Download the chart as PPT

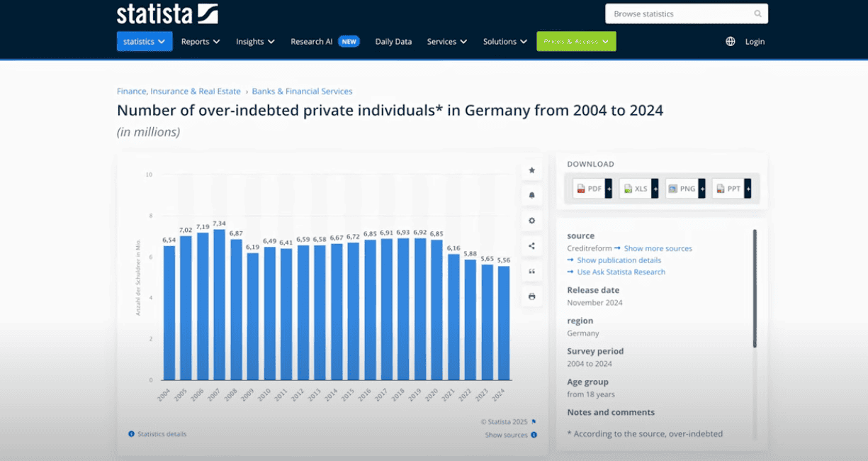(731, 189)
